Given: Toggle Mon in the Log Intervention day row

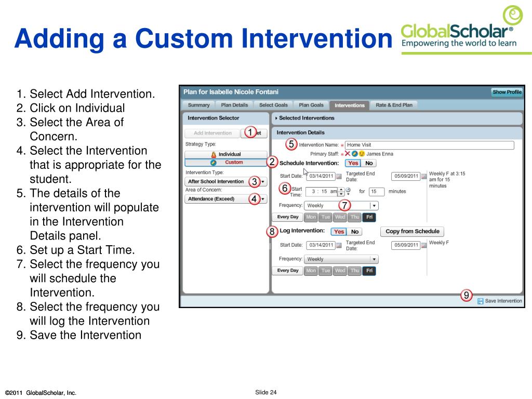Looking at the screenshot, I should tap(311, 271).
